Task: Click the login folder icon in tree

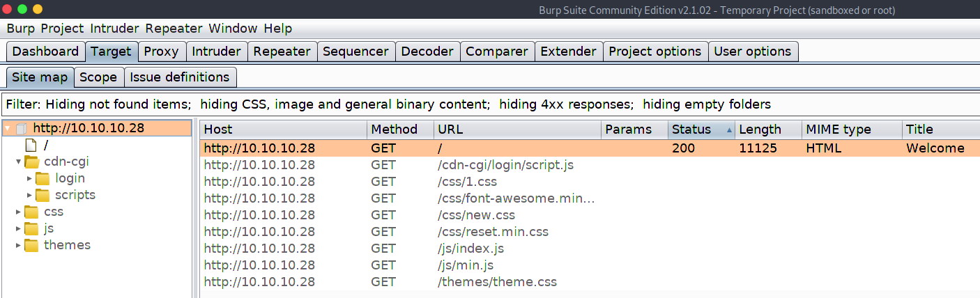Action: (x=43, y=179)
